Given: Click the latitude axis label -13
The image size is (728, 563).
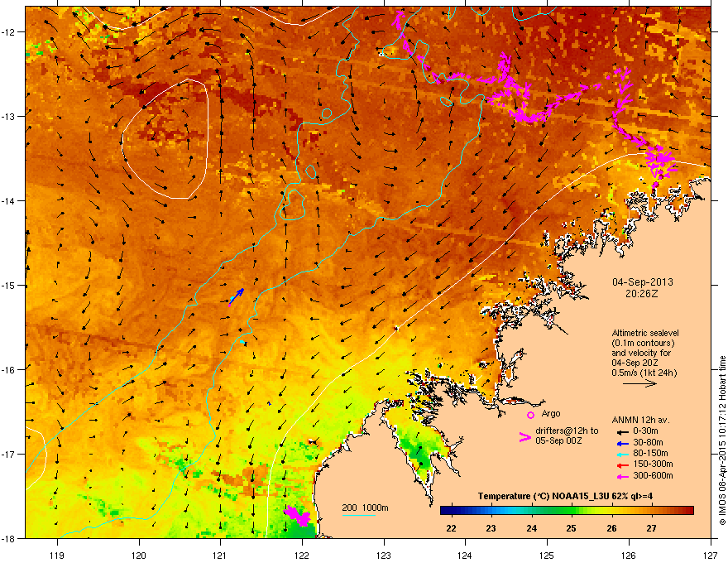Looking at the screenshot, I should point(8,117).
